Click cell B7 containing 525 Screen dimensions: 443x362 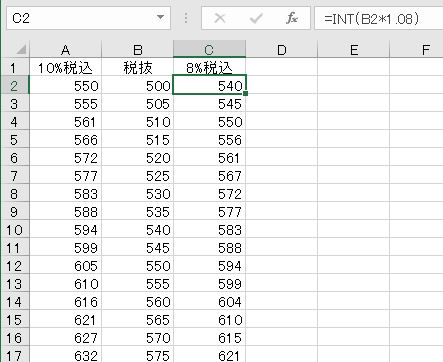pyautogui.click(x=137, y=176)
